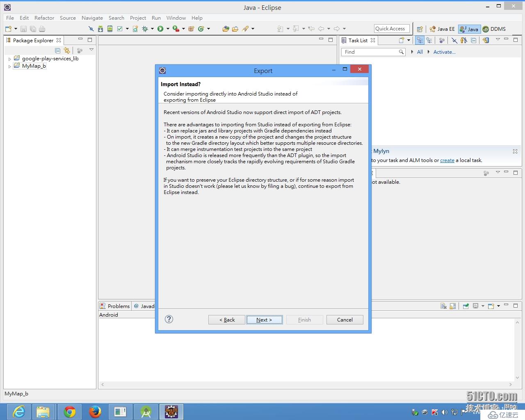
Task: Open the Window menu
Action: [176, 18]
